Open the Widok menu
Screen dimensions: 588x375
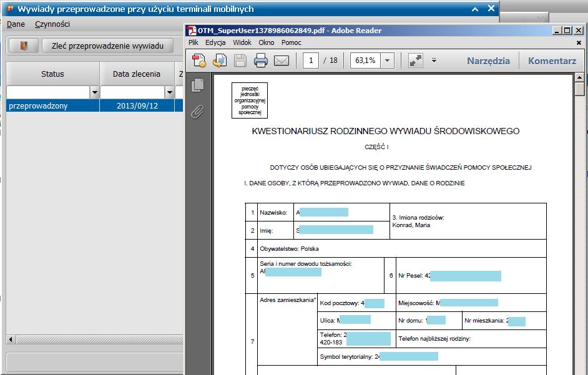(242, 42)
